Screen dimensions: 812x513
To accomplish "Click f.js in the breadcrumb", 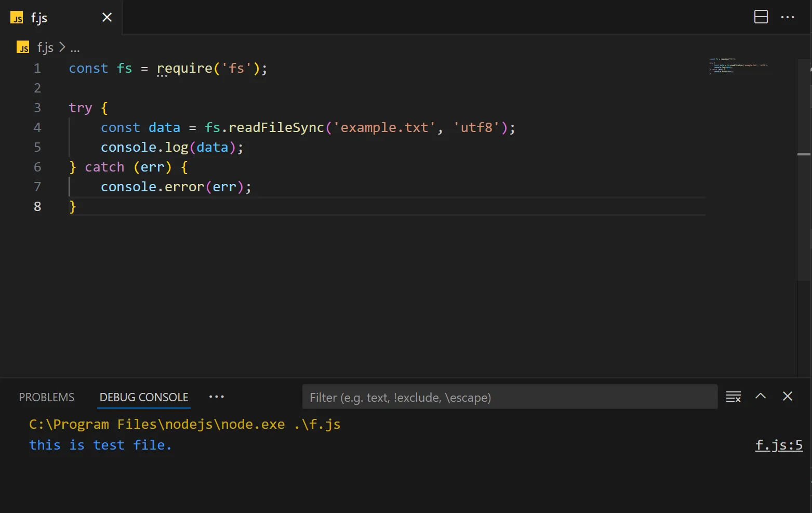I will [x=45, y=48].
